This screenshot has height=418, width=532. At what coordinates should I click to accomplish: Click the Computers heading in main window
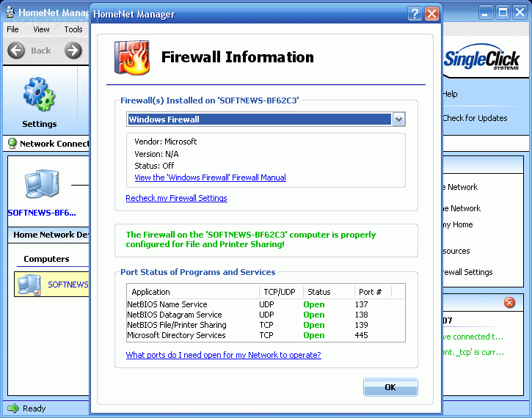coord(46,259)
